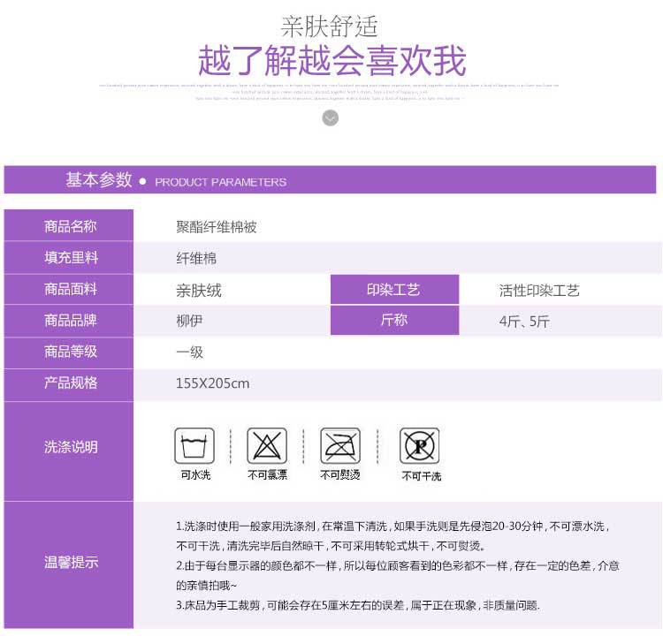The height and width of the screenshot is (644, 663).
Task: Click the 聚酯纤维棉被 value
Action: pos(217,227)
